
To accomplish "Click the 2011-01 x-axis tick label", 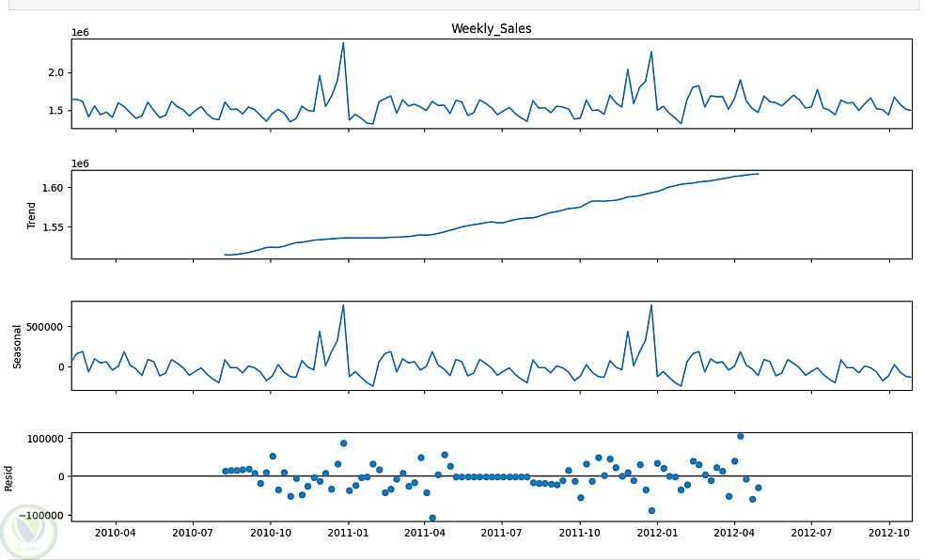I will pyautogui.click(x=348, y=533).
